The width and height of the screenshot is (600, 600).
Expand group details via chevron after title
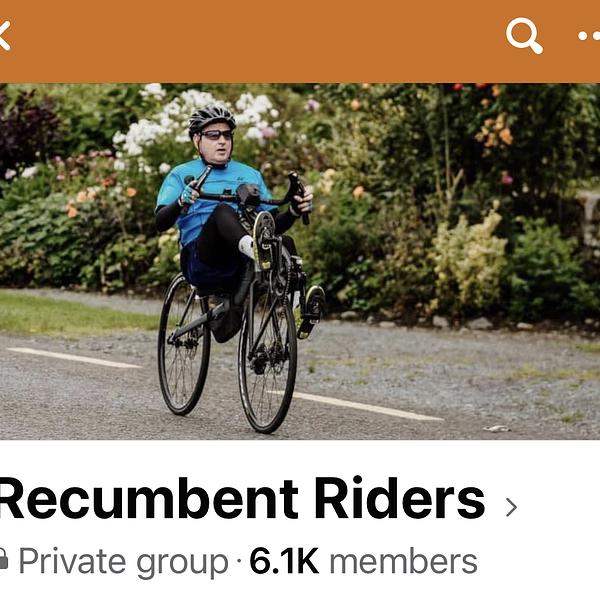(x=511, y=507)
